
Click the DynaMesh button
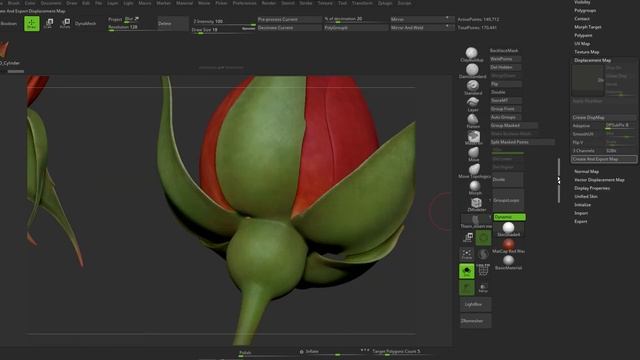coord(85,24)
